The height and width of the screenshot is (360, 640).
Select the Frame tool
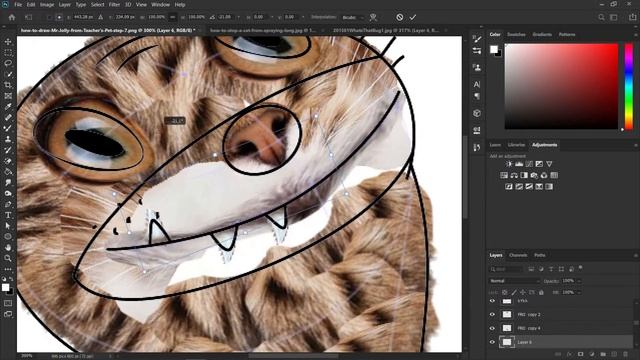(x=8, y=96)
